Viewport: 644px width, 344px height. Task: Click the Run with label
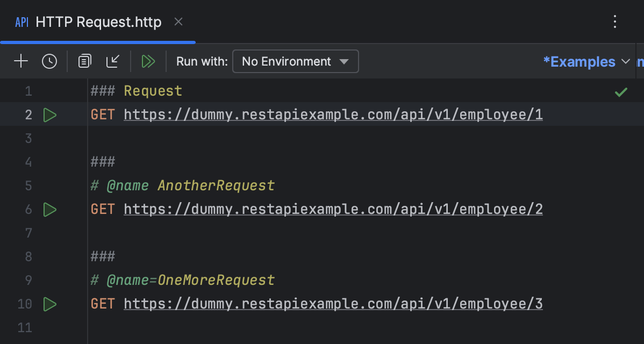pos(202,61)
